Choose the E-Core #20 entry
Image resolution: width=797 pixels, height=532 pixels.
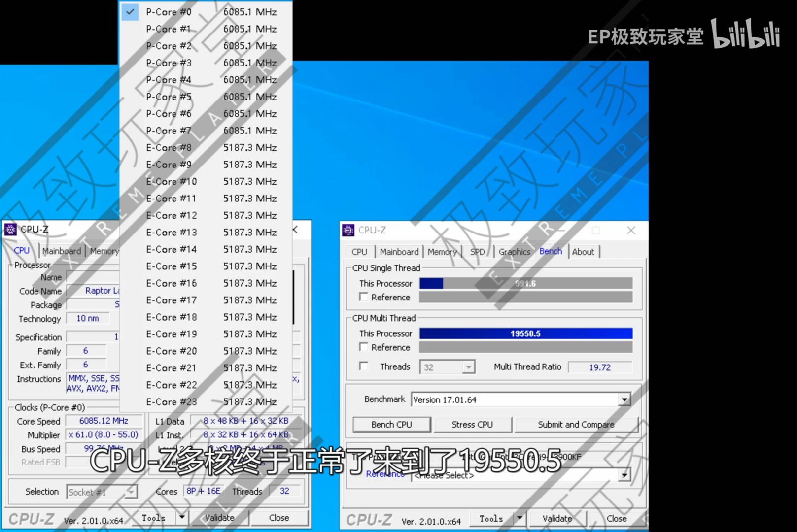click(x=206, y=351)
